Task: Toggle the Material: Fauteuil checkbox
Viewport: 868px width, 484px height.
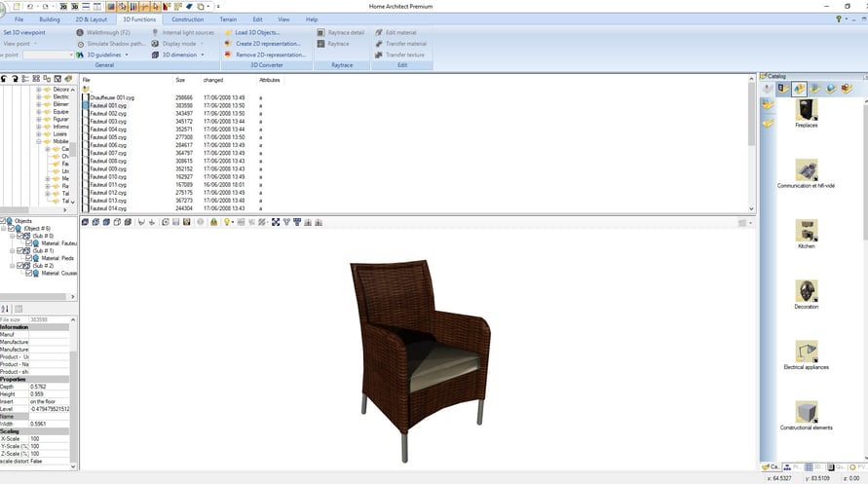Action: tap(29, 243)
